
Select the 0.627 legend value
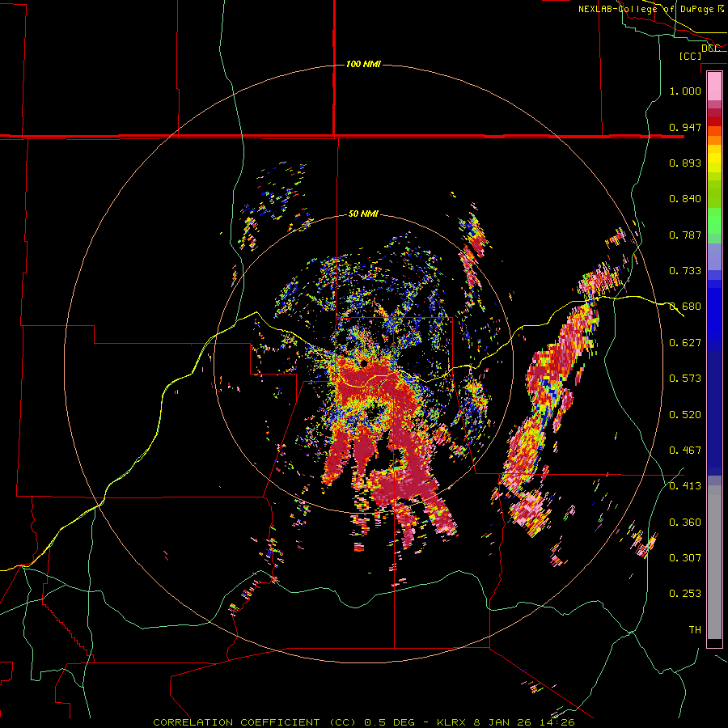coord(685,343)
